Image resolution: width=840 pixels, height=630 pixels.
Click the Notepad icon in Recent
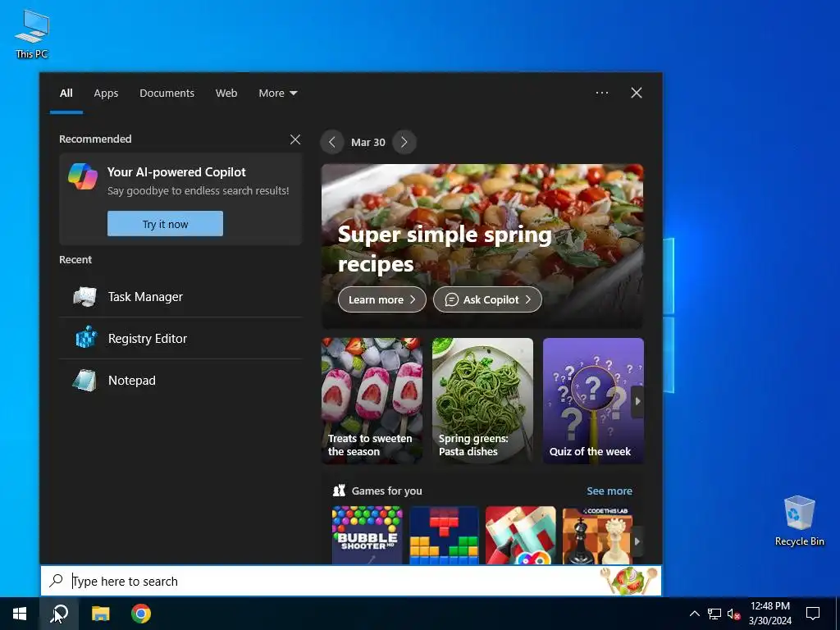(x=84, y=380)
